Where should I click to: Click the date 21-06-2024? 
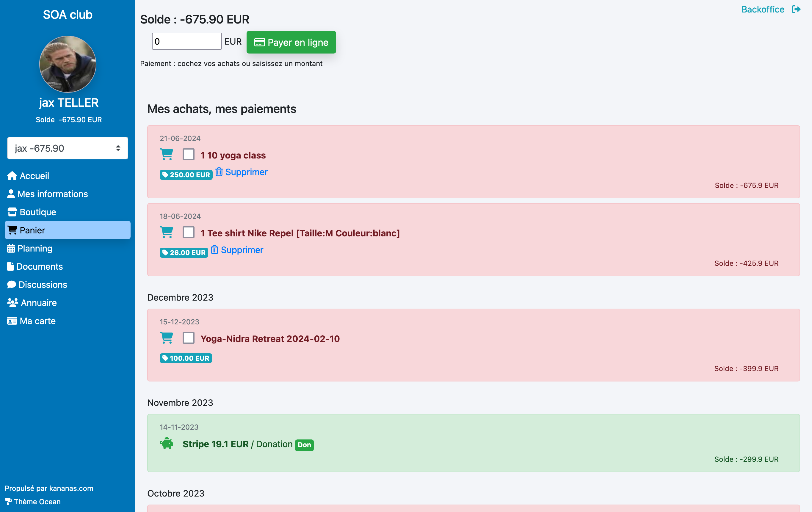click(x=180, y=139)
